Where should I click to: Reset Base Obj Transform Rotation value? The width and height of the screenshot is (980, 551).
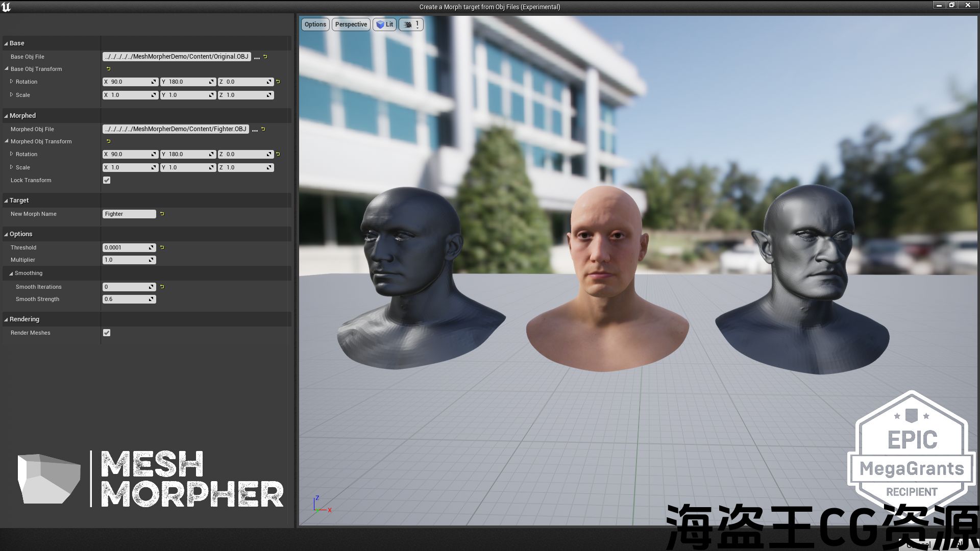pos(278,82)
